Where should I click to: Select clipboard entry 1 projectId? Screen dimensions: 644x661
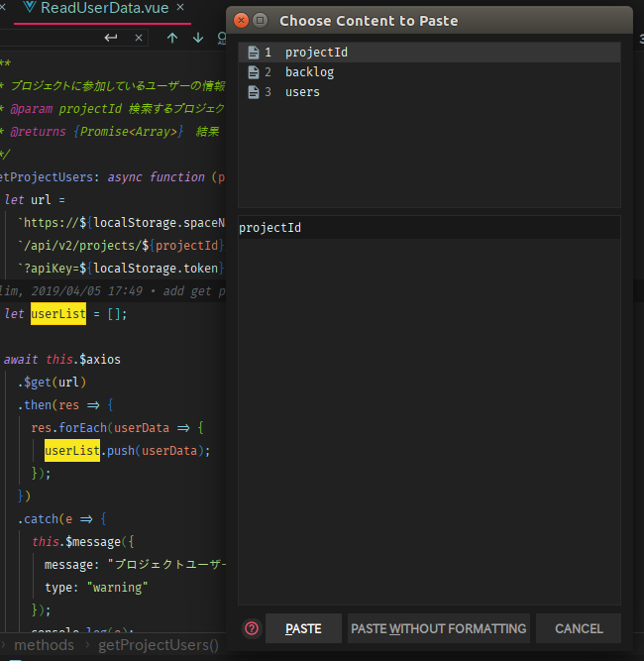(x=429, y=53)
